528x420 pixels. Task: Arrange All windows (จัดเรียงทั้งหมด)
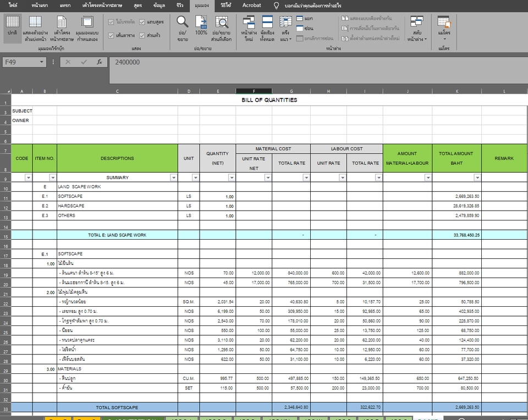click(267, 28)
